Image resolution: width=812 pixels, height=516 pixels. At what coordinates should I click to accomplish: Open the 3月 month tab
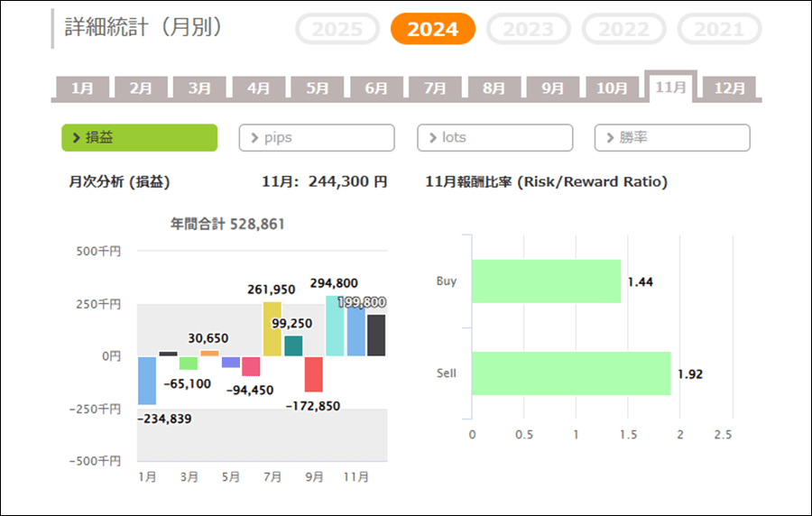click(x=199, y=88)
